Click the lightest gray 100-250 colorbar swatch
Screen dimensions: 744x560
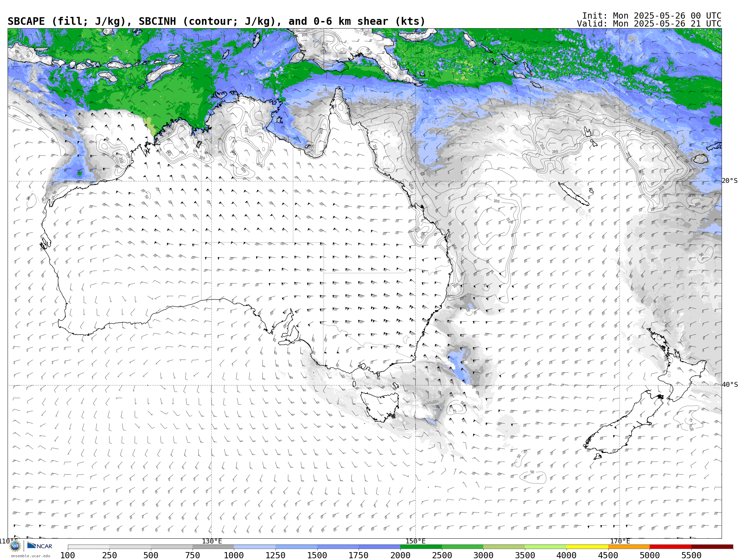[x=89, y=547]
